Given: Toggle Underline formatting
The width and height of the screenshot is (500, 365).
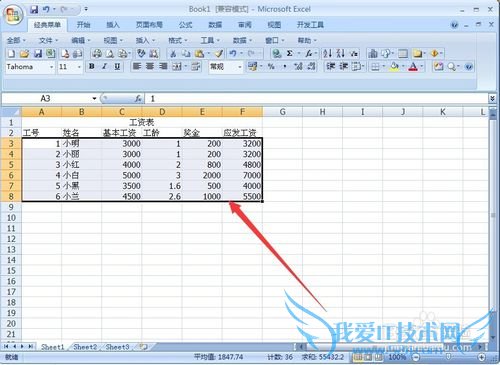Looking at the screenshot, I should [117, 67].
